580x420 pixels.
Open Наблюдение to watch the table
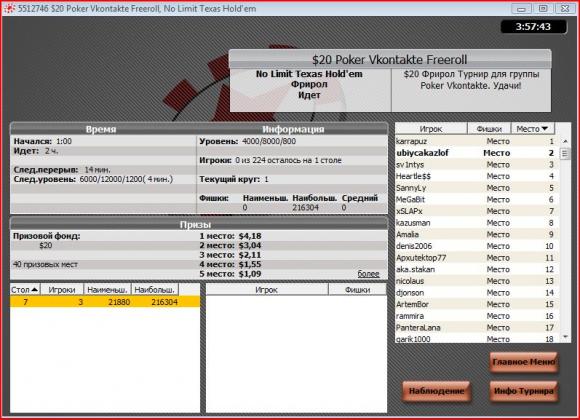click(436, 391)
